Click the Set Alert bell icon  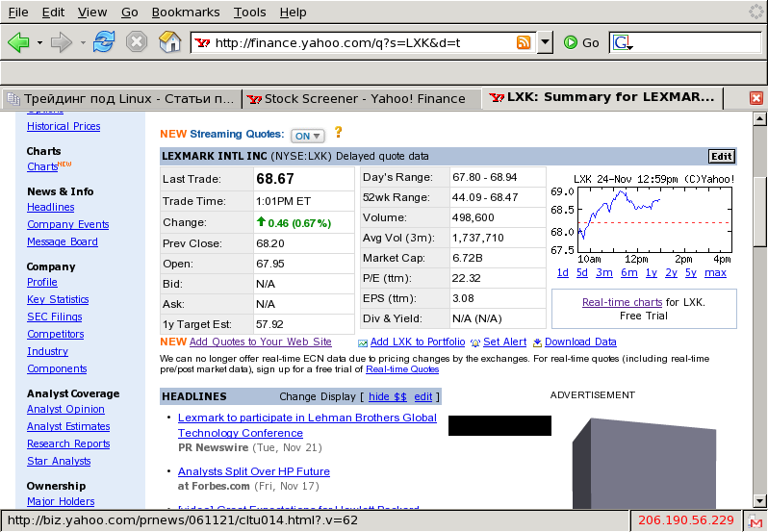(x=475, y=343)
